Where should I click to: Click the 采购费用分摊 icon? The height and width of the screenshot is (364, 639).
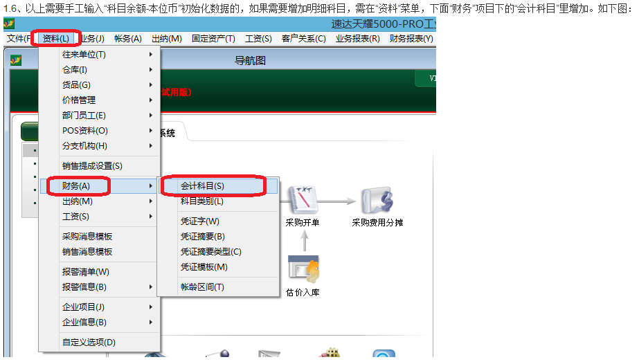pos(377,200)
